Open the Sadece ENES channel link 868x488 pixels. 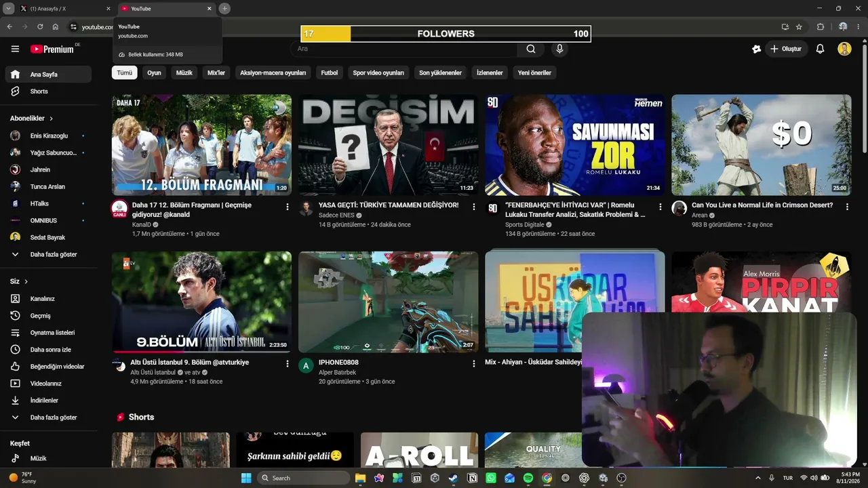[336, 216]
